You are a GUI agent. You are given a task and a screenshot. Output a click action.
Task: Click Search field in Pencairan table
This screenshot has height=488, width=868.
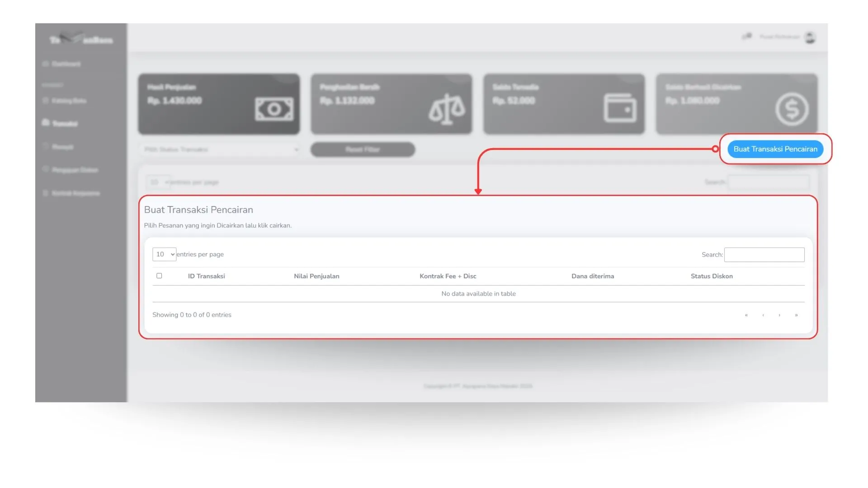coord(764,255)
